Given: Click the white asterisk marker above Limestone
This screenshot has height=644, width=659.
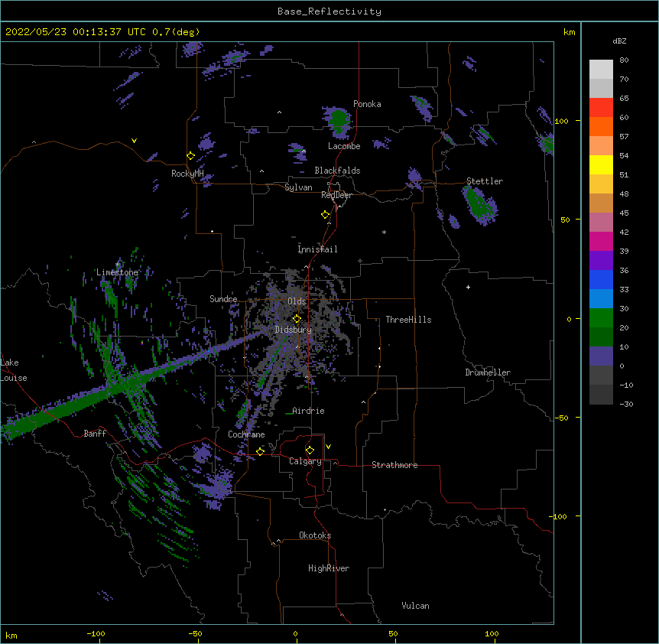Looking at the screenshot, I should (118, 265).
